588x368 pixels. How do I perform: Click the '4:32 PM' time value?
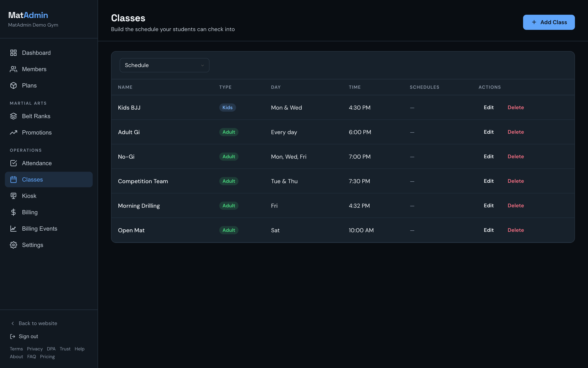[x=359, y=206]
